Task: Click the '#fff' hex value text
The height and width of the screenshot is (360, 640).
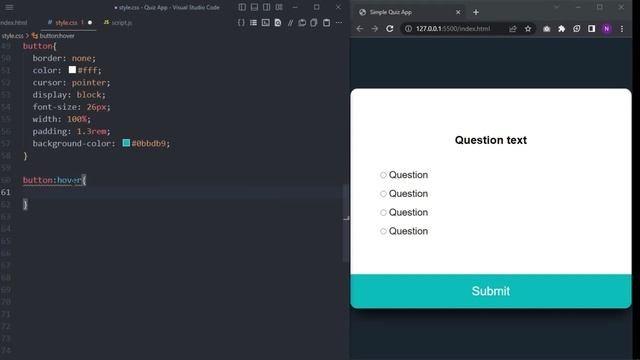Action: pos(87,70)
